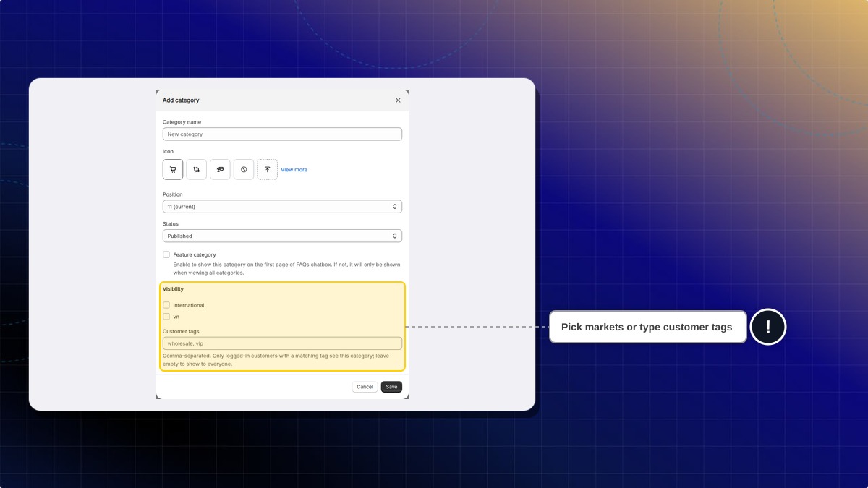Save the new category
Viewport: 868px width, 488px height.
(x=391, y=387)
